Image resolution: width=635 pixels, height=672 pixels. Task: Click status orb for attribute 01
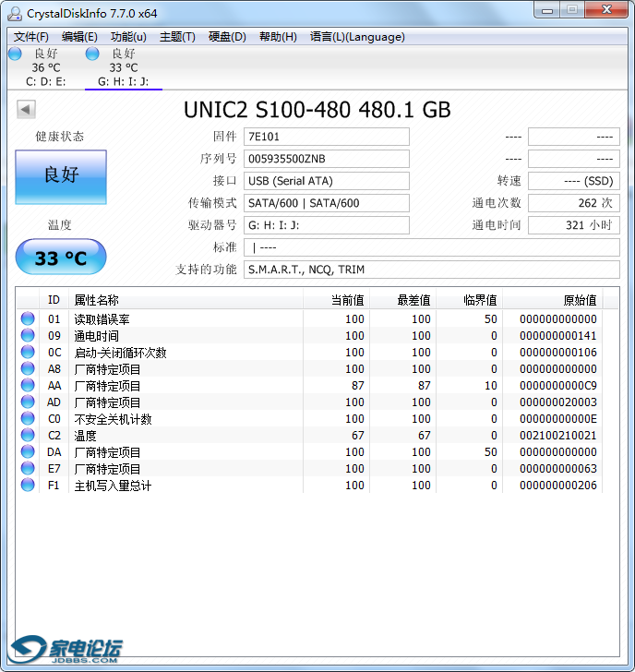click(28, 318)
